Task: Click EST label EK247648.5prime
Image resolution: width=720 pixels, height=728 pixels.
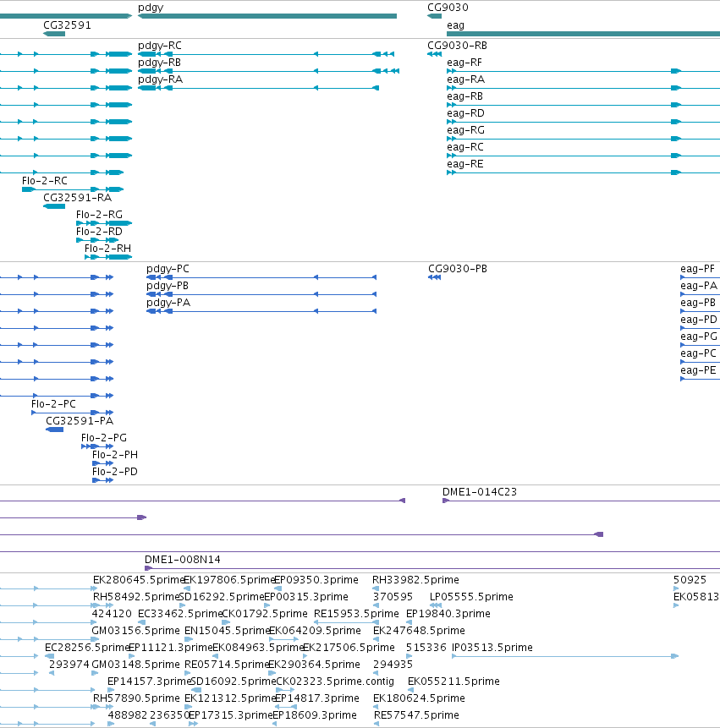Action: [419, 631]
